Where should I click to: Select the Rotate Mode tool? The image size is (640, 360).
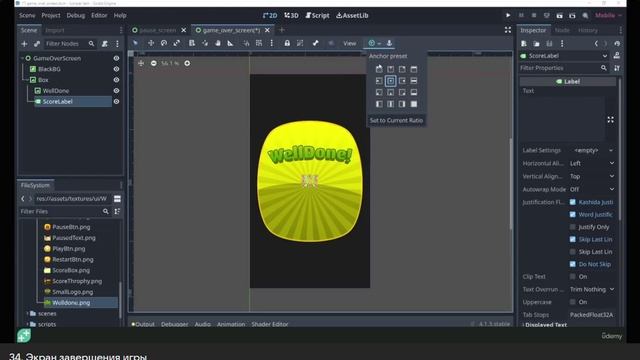tap(164, 43)
